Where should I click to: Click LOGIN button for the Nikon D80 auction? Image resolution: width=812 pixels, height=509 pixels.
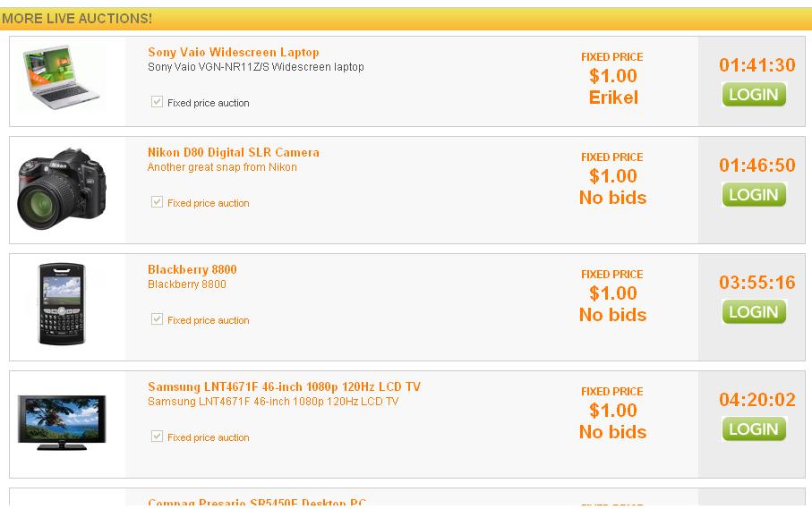754,195
